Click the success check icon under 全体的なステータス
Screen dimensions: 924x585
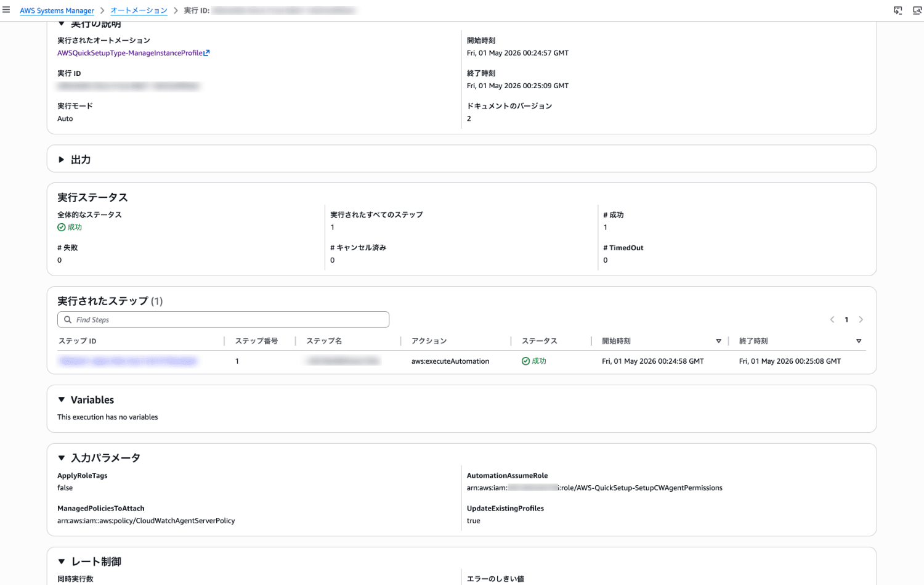62,227
